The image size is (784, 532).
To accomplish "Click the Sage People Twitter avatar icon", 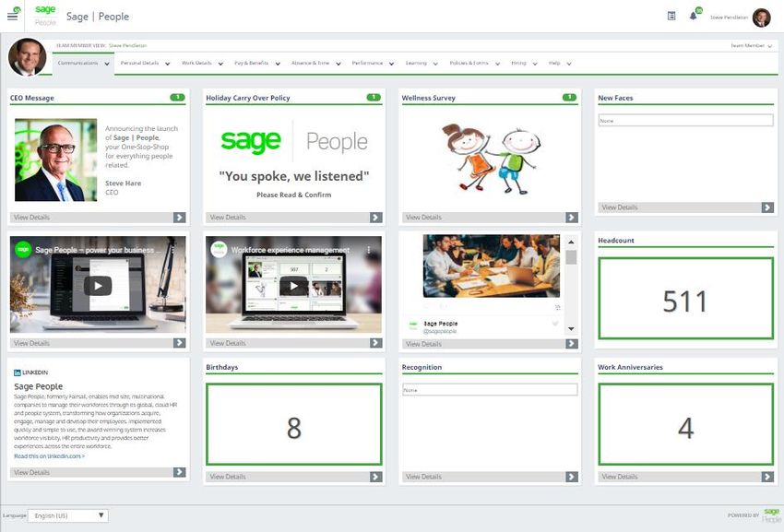I will click(x=413, y=326).
